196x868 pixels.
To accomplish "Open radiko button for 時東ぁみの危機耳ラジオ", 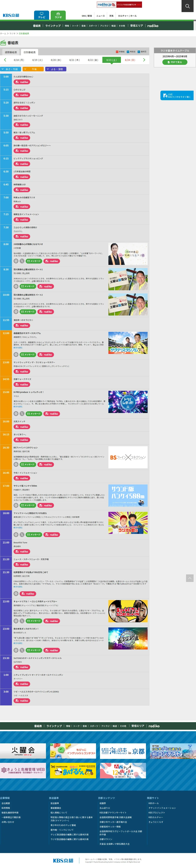I will coord(22,207).
